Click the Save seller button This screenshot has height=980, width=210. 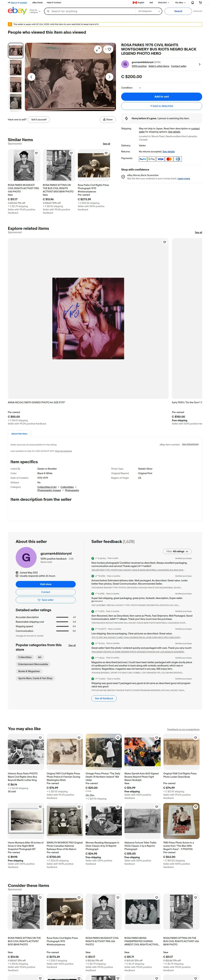click(46, 600)
